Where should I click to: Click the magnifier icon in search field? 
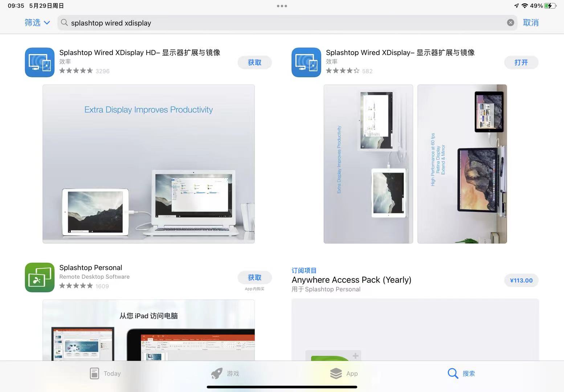coord(64,23)
